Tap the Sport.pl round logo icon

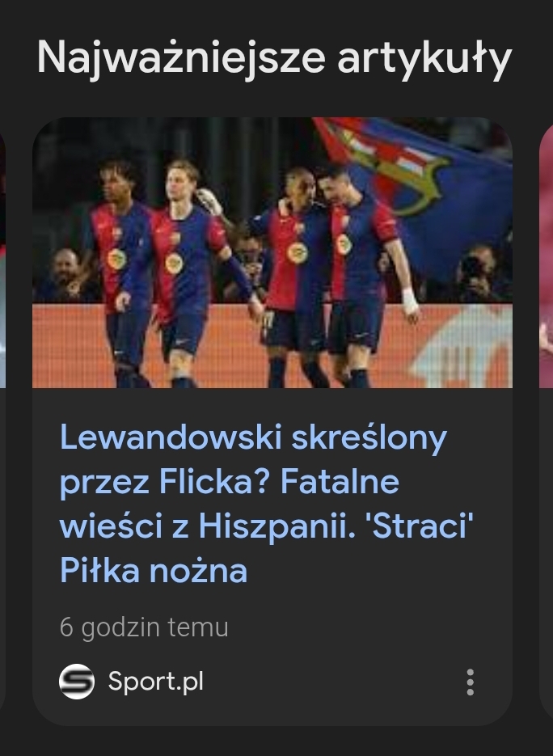[77, 682]
